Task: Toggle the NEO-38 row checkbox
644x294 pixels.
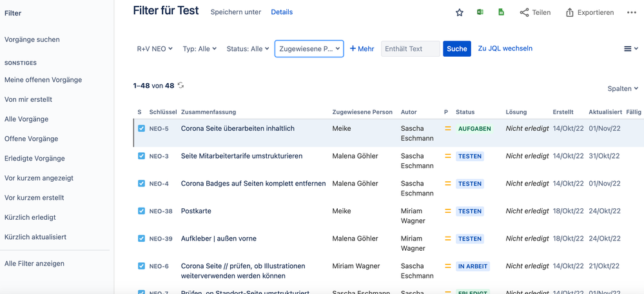Action: [141, 211]
